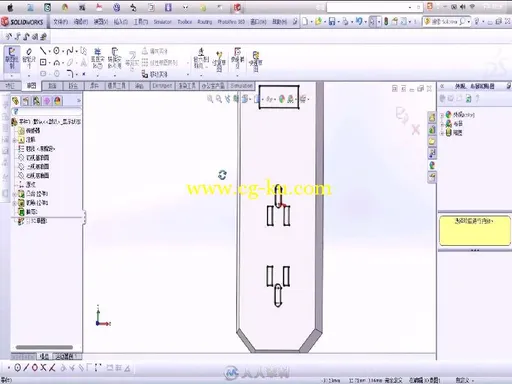Image resolution: width=512 pixels, height=384 pixels.
Task: Open the Save icon dropdown arrow
Action: point(338,22)
